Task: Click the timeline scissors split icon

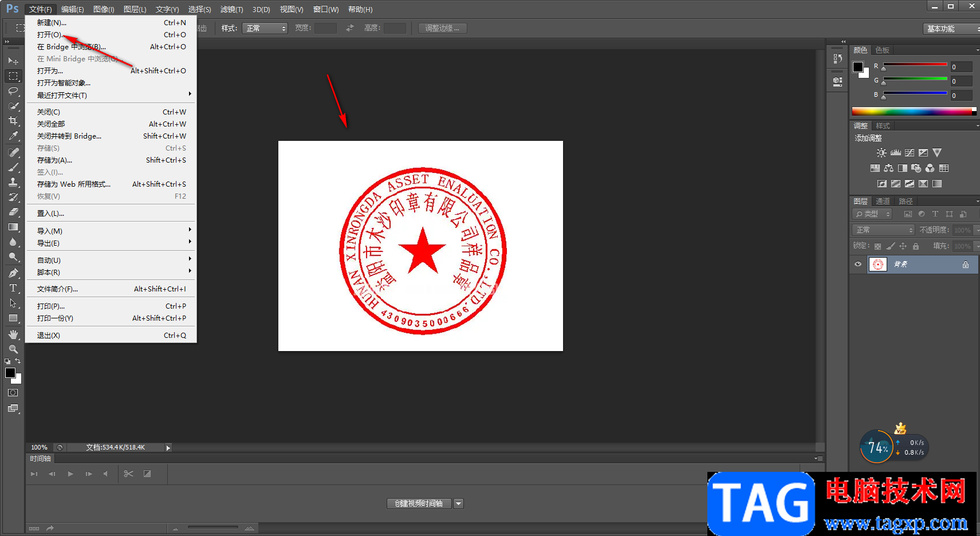Action: [128, 474]
